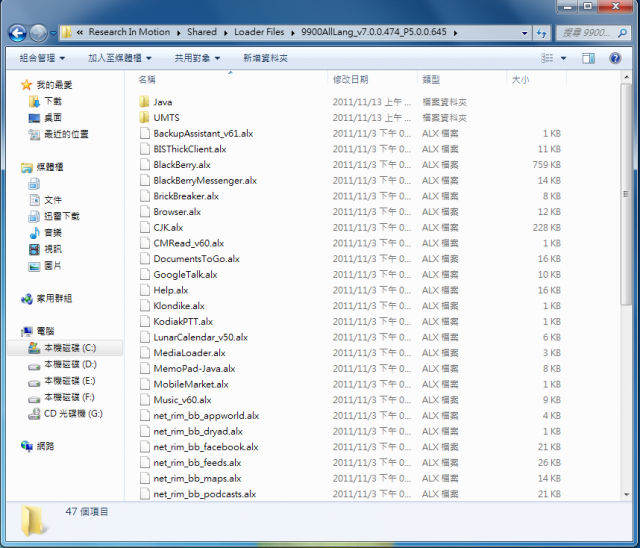Select BISThickClient.alx file icon
This screenshot has width=640, height=548.
point(144,149)
